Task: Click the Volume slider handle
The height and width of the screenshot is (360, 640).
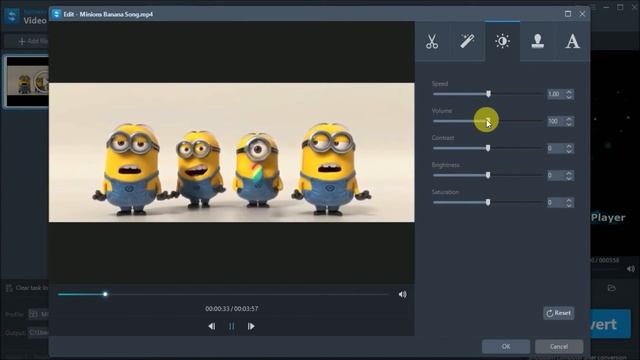Action: (x=488, y=121)
